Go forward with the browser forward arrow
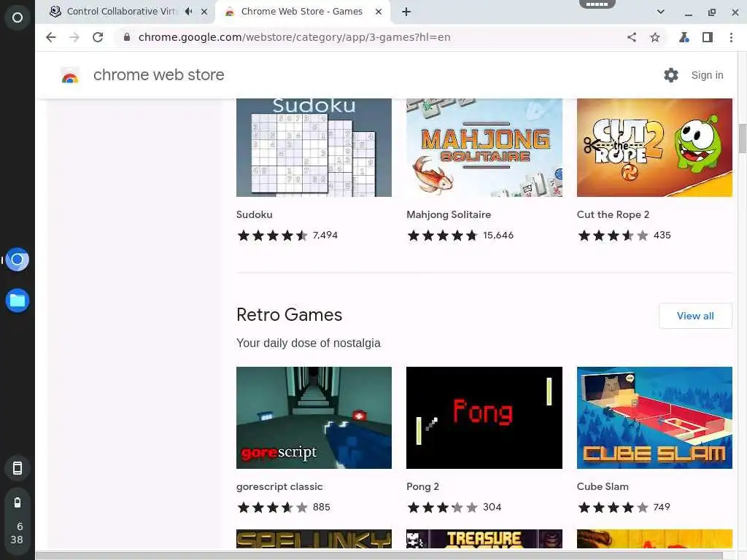747x560 pixels. [74, 37]
